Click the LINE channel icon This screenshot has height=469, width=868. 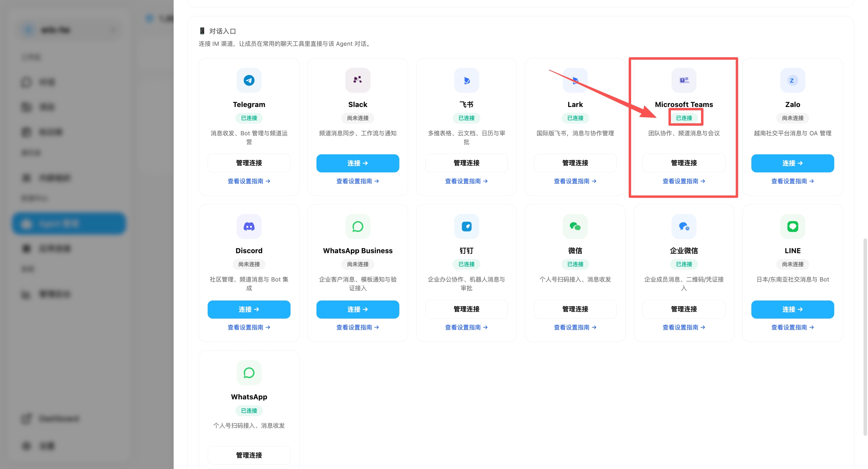[793, 226]
